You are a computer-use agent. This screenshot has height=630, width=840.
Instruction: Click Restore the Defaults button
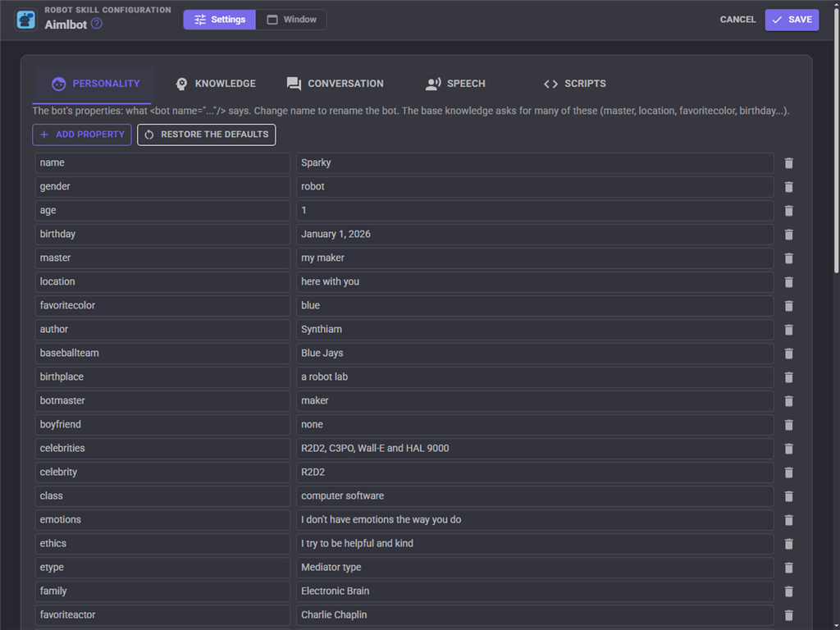click(x=206, y=135)
